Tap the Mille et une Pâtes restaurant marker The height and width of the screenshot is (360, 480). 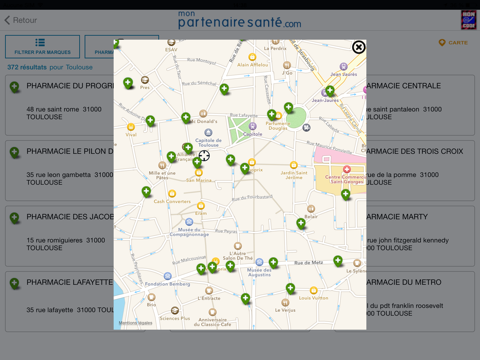click(x=162, y=165)
